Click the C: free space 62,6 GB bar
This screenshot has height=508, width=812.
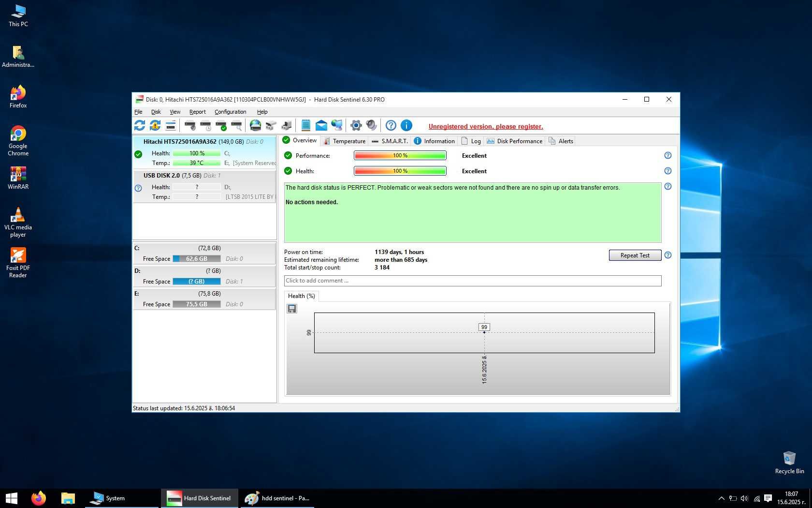(197, 259)
